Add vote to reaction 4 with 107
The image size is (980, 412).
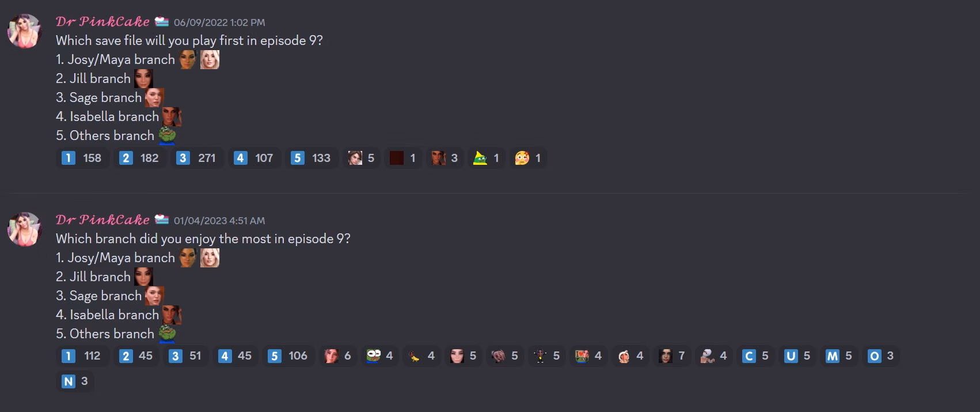pyautogui.click(x=254, y=158)
